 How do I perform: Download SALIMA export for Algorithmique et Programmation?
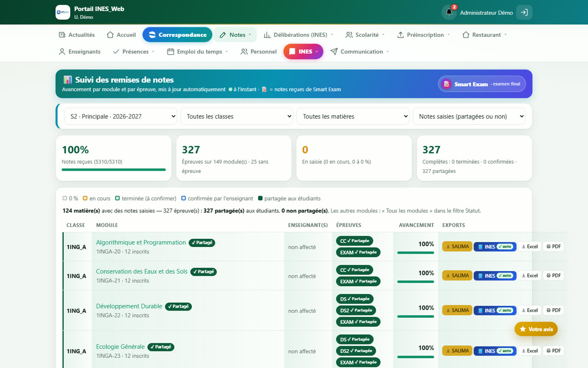click(457, 247)
